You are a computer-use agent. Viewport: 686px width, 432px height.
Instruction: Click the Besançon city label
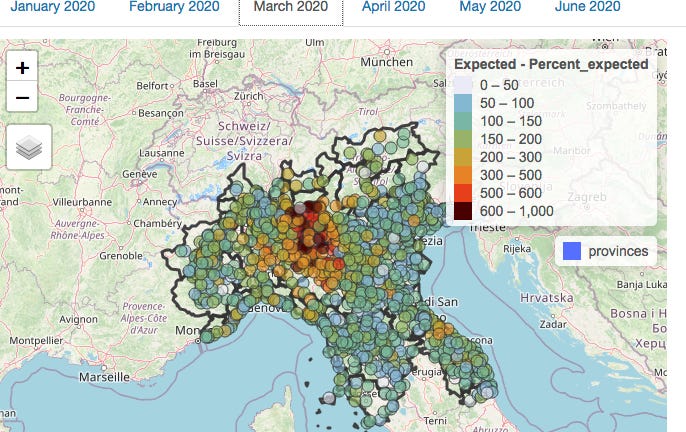coord(161,113)
